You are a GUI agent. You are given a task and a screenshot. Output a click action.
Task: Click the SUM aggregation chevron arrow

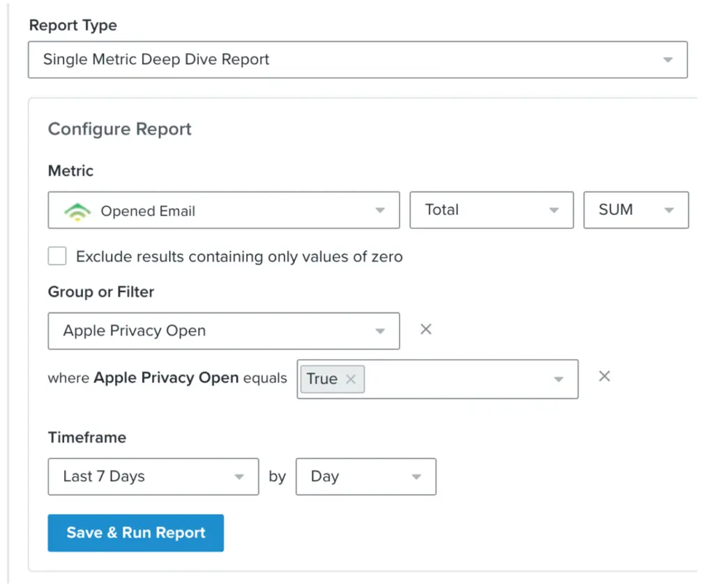pos(669,211)
